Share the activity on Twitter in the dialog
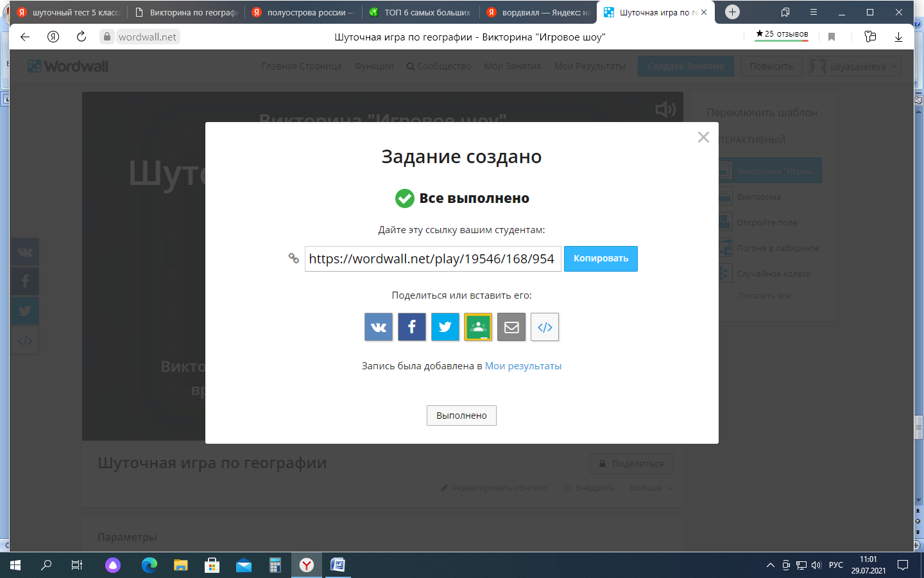 [x=445, y=327]
